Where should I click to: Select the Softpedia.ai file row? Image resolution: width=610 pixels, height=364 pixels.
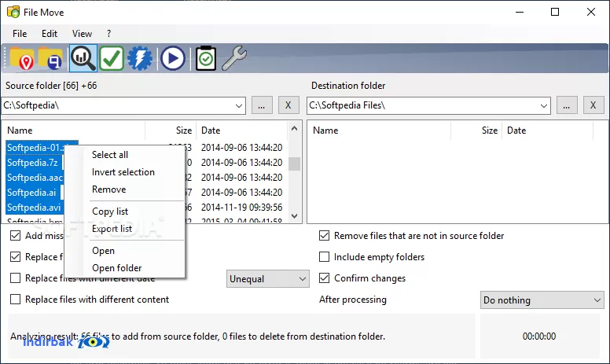[31, 193]
